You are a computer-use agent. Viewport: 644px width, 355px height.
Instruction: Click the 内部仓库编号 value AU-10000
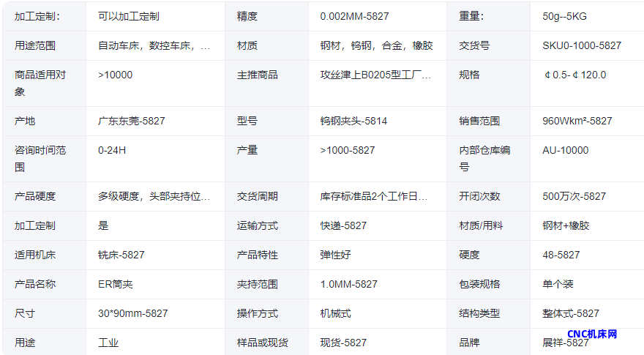click(565, 150)
